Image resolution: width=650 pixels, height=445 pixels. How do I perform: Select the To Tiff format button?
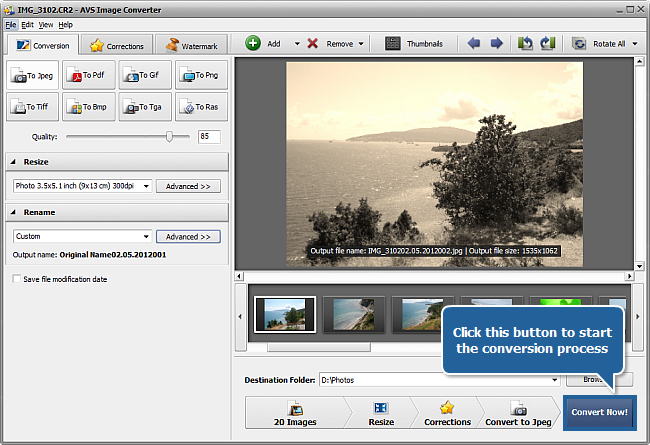(32, 107)
